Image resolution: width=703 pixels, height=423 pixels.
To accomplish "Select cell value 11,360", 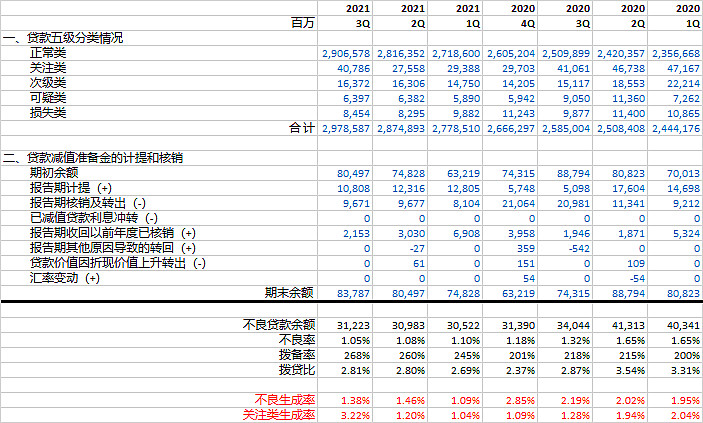I will 629,99.
